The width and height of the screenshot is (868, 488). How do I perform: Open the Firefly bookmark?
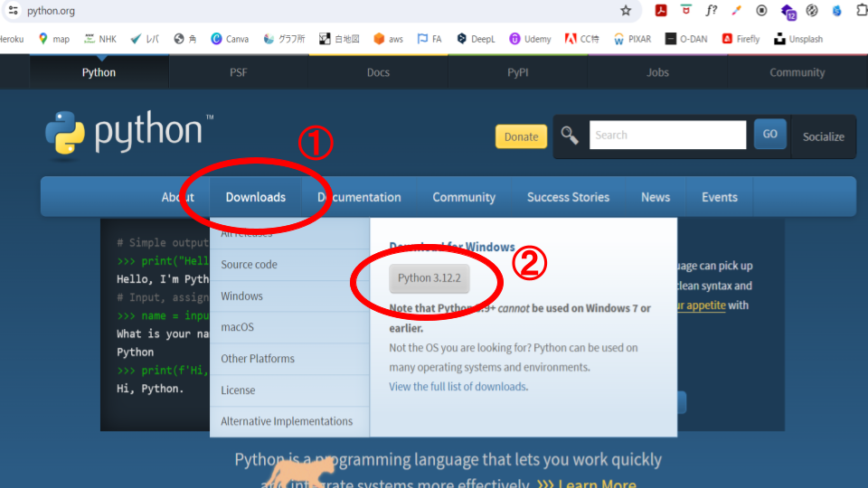coord(741,39)
